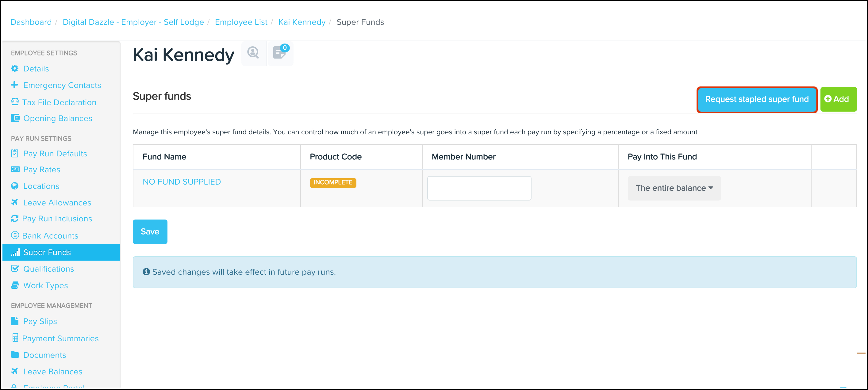Navigate to Employee List breadcrumb
Image resolution: width=868 pixels, height=390 pixels.
coord(241,22)
